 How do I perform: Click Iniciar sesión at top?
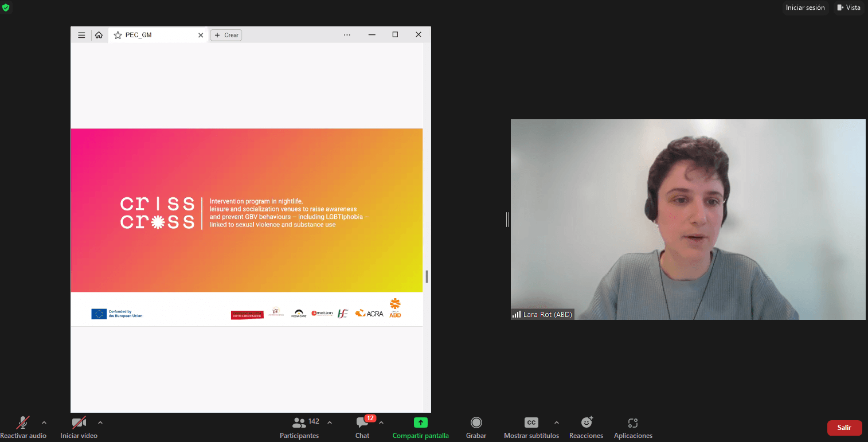pos(805,7)
